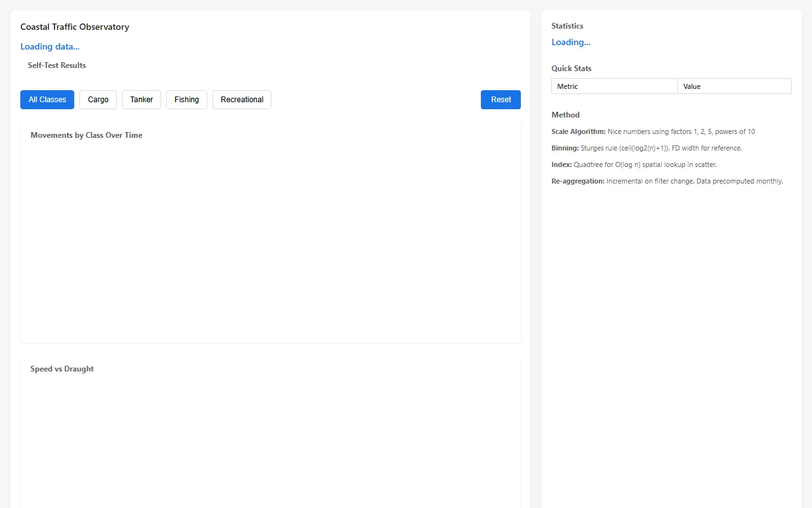Click the Binning Sturges rule line
This screenshot has width=812, height=508.
(646, 149)
